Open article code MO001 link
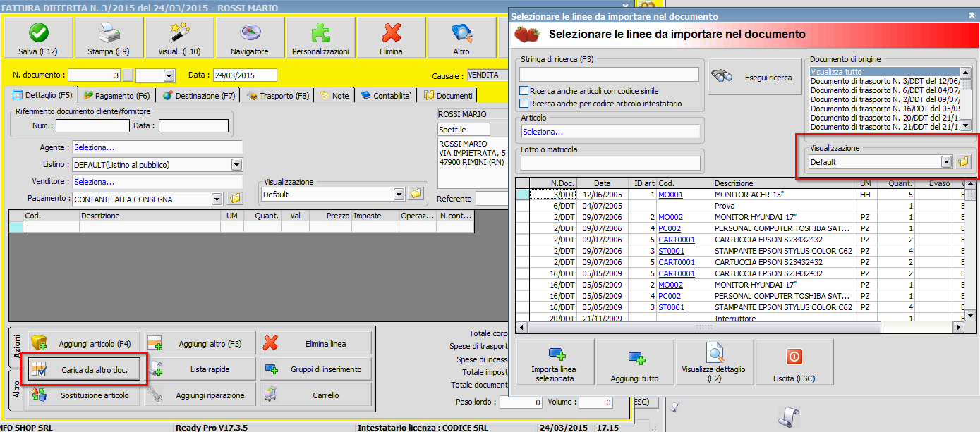Viewport: 980px width, 432px height. [x=670, y=195]
